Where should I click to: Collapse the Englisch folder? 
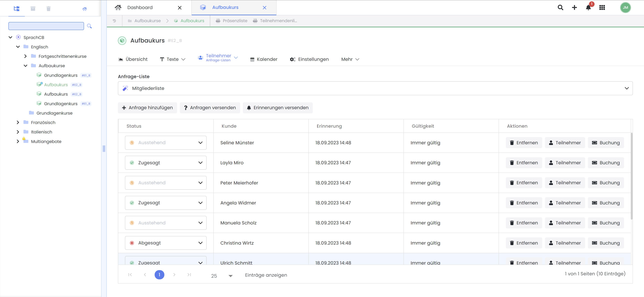tap(18, 47)
